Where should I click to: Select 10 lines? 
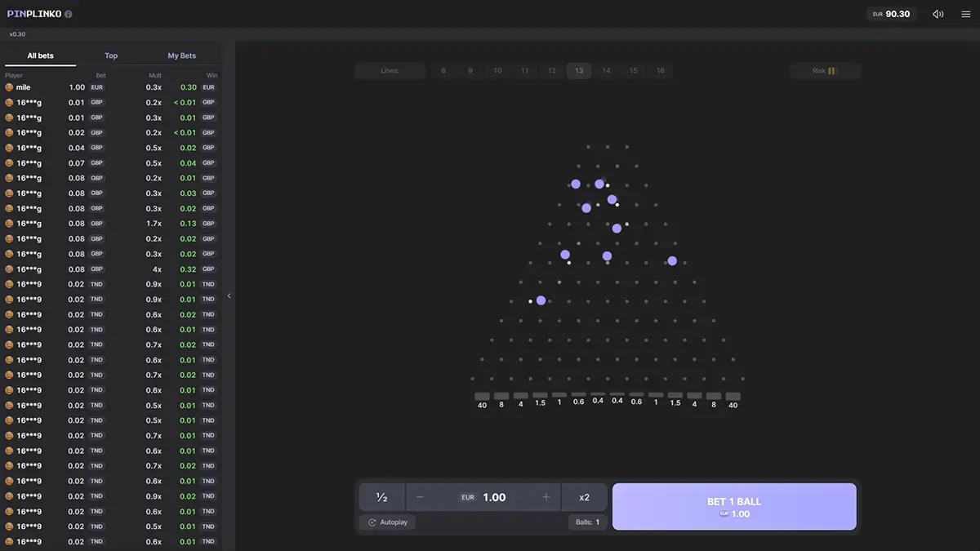[x=497, y=71]
